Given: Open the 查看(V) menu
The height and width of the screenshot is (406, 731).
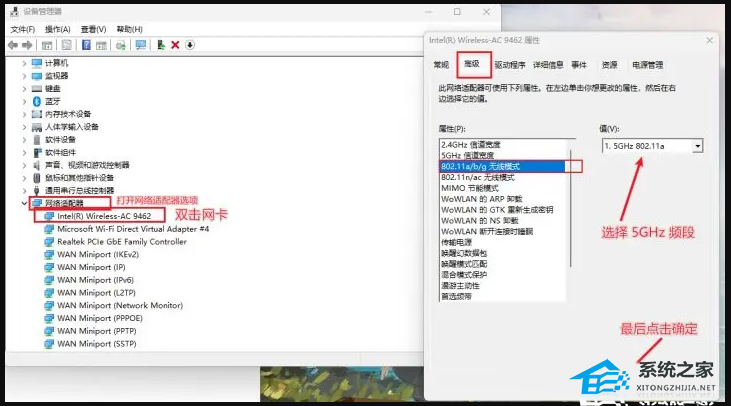Looking at the screenshot, I should [x=94, y=29].
